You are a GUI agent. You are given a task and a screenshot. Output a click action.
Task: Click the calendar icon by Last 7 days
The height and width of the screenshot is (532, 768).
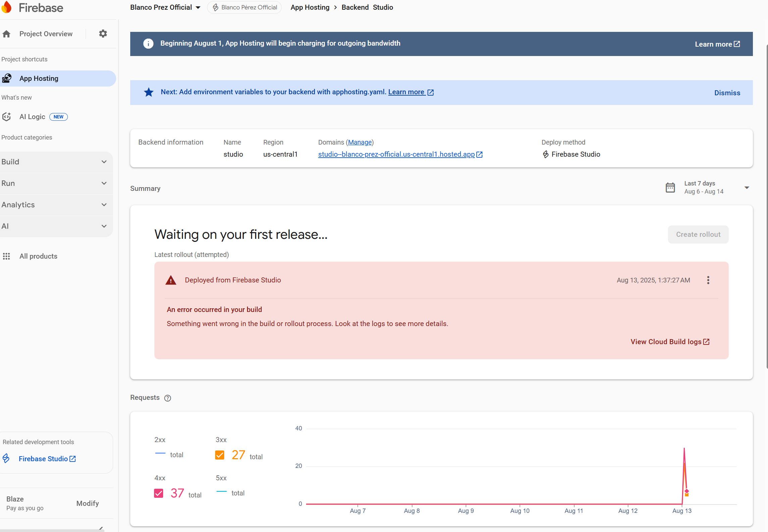tap(670, 188)
